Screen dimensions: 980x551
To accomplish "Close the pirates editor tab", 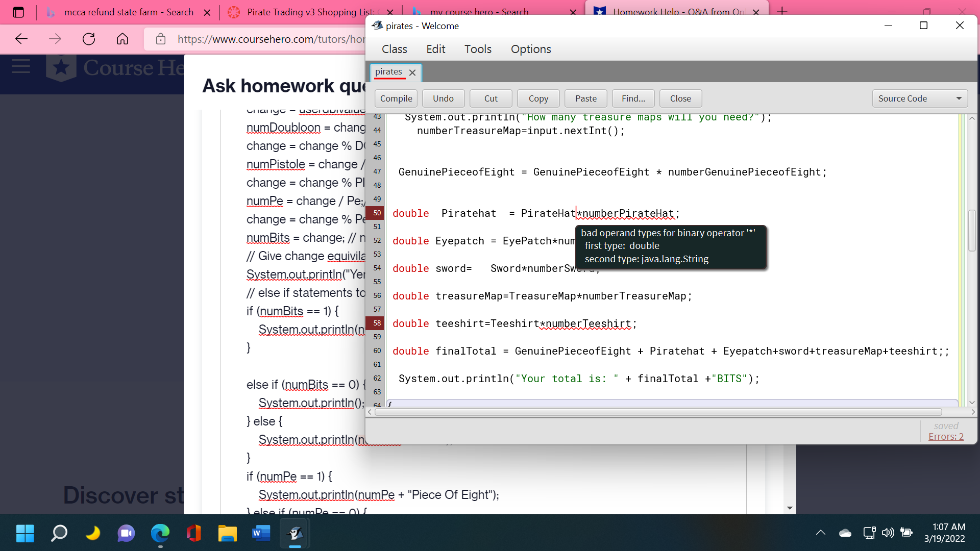I will (412, 72).
